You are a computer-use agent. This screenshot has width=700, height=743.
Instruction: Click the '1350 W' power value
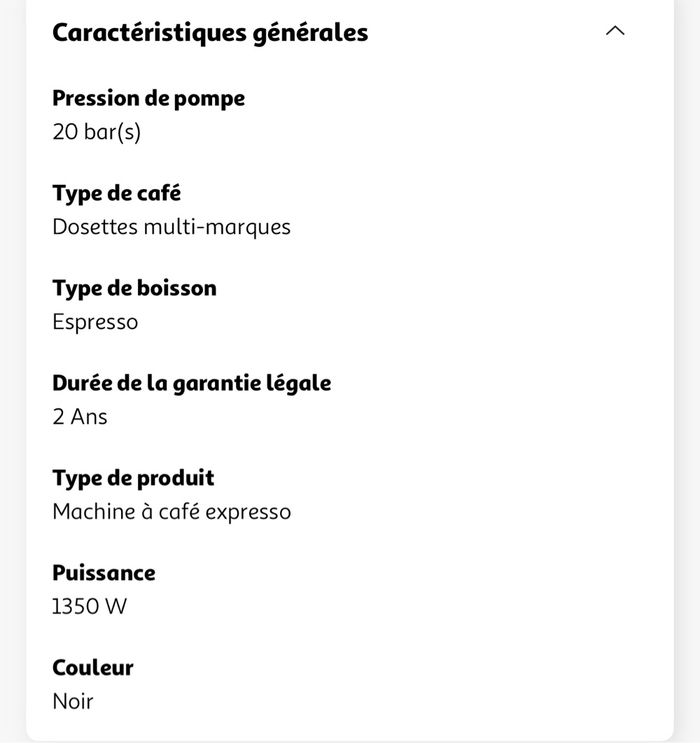90,606
